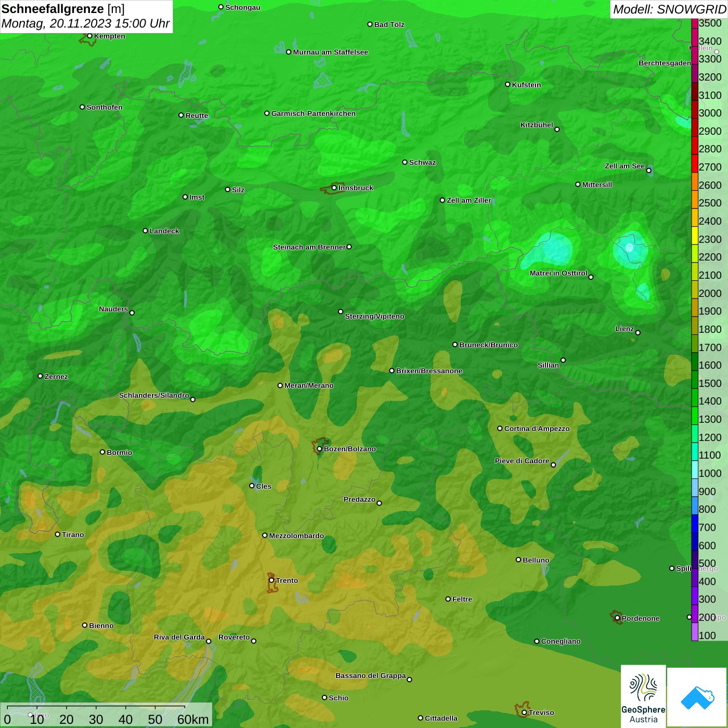
Task: Click the Bassano del Grappa label
Action: tap(371, 675)
